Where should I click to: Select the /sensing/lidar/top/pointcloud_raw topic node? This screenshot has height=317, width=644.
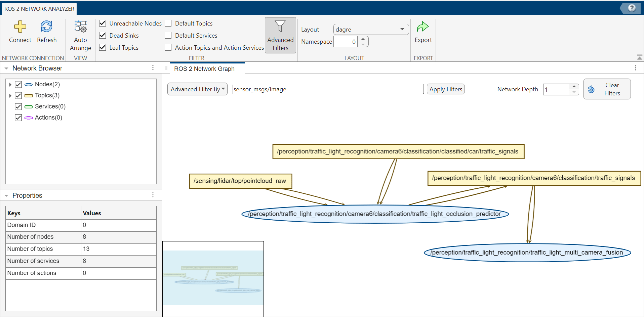240,181
